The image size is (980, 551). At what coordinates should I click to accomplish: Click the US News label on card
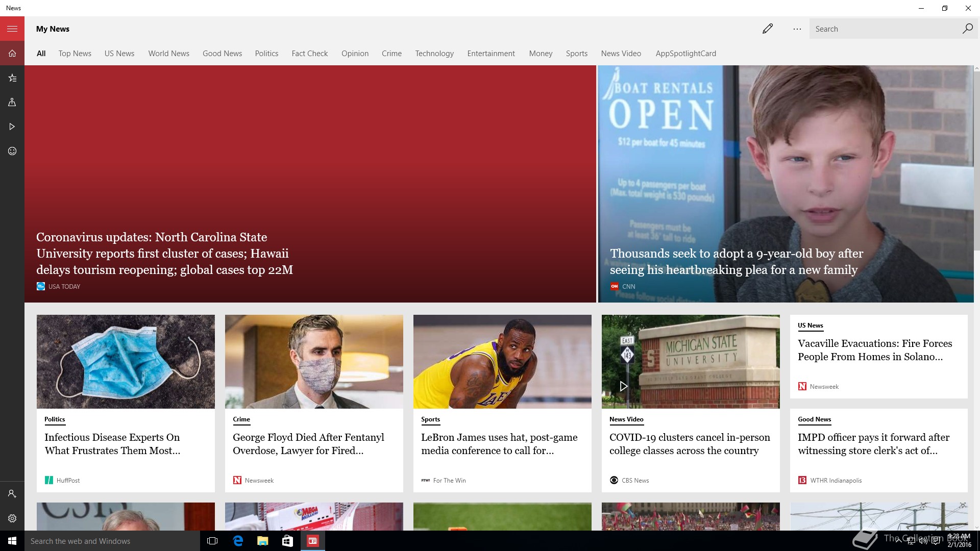click(810, 325)
